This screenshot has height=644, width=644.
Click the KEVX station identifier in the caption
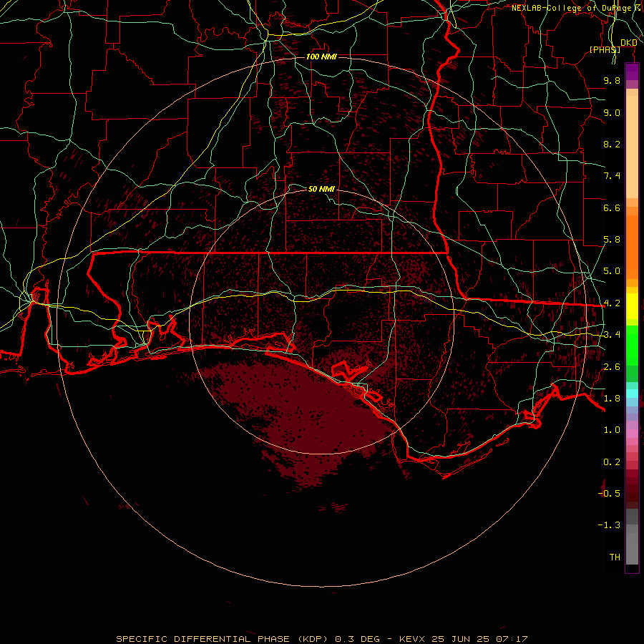(414, 639)
